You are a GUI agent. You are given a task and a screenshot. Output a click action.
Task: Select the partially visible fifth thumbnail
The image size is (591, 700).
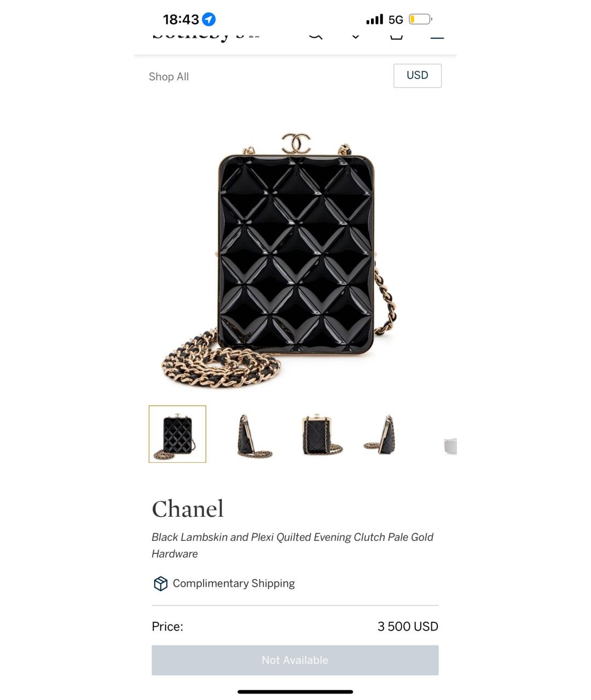pyautogui.click(x=450, y=446)
